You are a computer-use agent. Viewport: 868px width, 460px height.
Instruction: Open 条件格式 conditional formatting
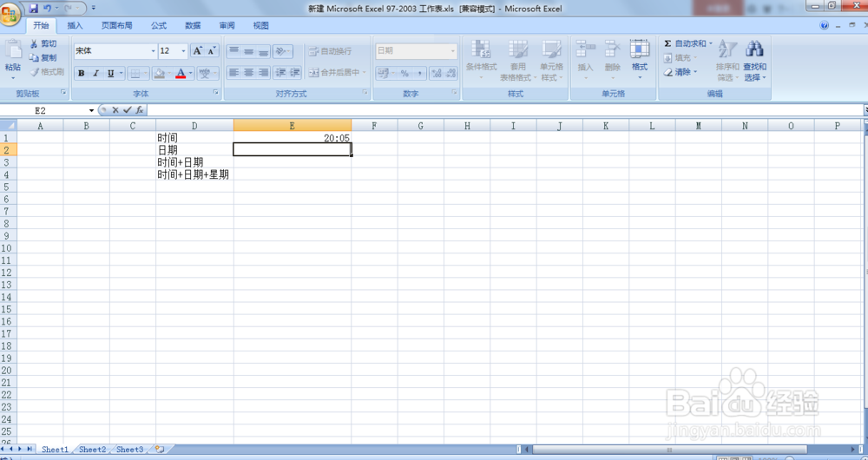pos(481,61)
